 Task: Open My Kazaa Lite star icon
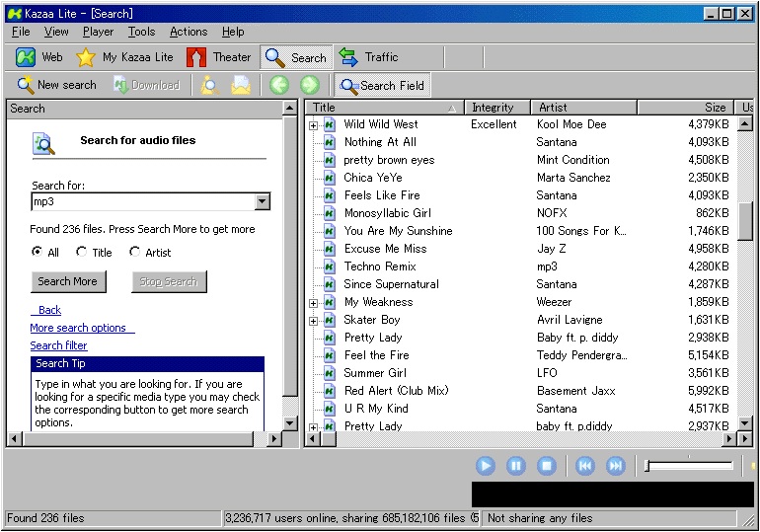click(x=85, y=57)
